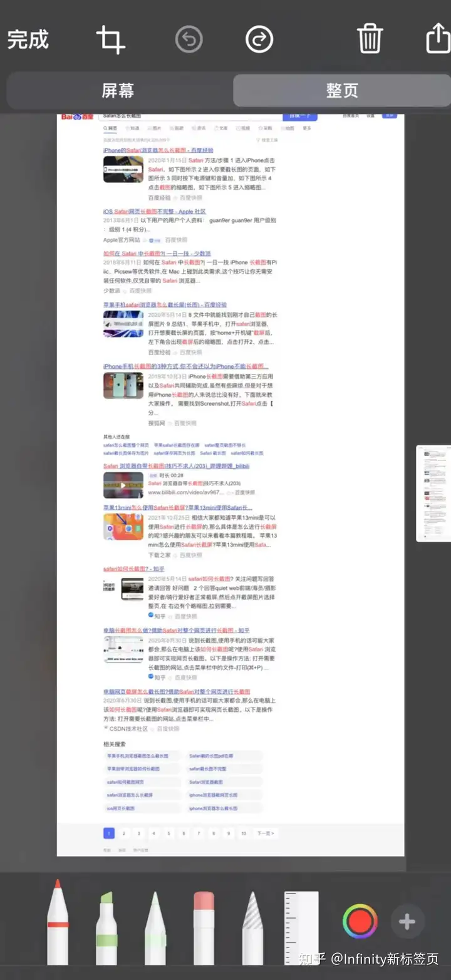Image resolution: width=451 pixels, height=980 pixels.
Task: Click the '电脑长截图怎么做' 知乎 result title
Action: pyautogui.click(x=177, y=631)
